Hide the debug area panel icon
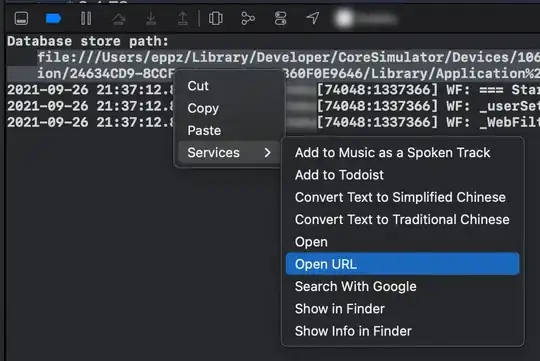The height and width of the screenshot is (361, 540). (21, 18)
